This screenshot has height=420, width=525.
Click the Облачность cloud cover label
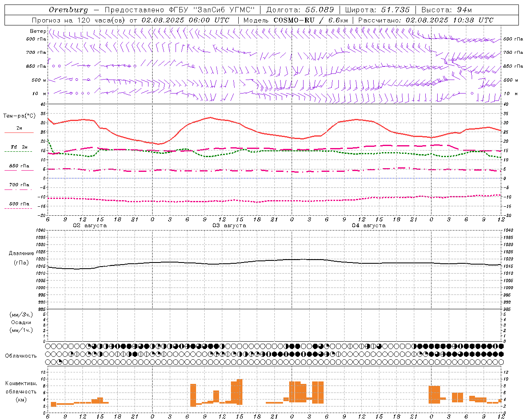[21, 356]
